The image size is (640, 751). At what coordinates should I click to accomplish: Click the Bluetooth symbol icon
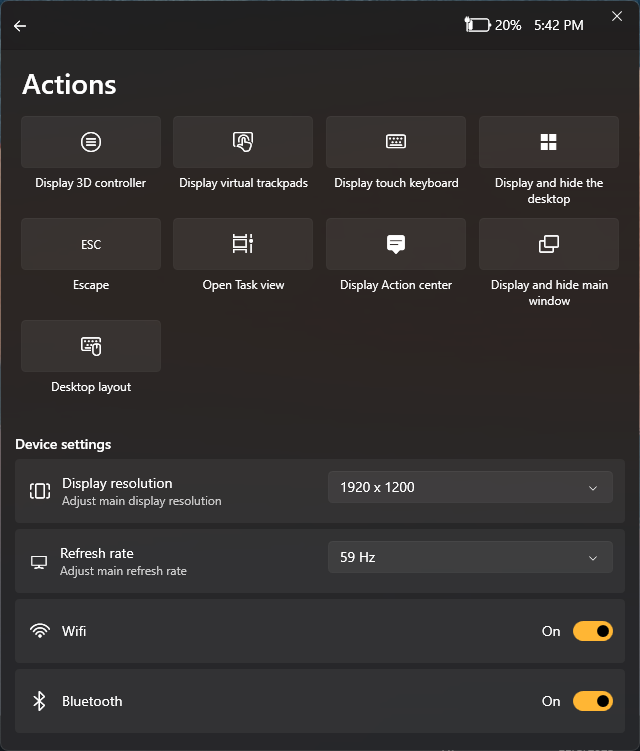tap(39, 701)
